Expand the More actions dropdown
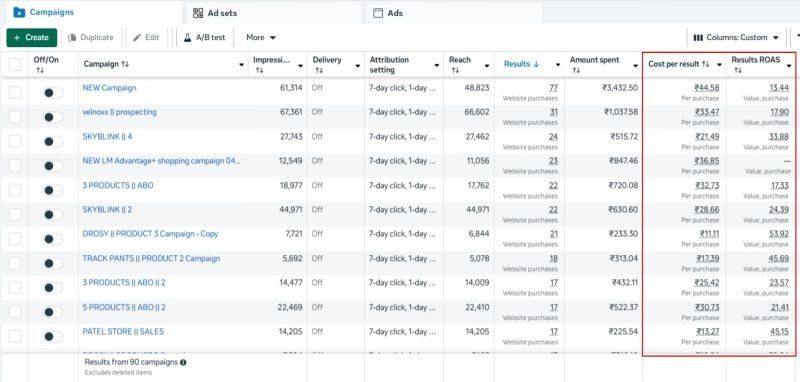Image resolution: width=800 pixels, height=382 pixels. coord(261,37)
